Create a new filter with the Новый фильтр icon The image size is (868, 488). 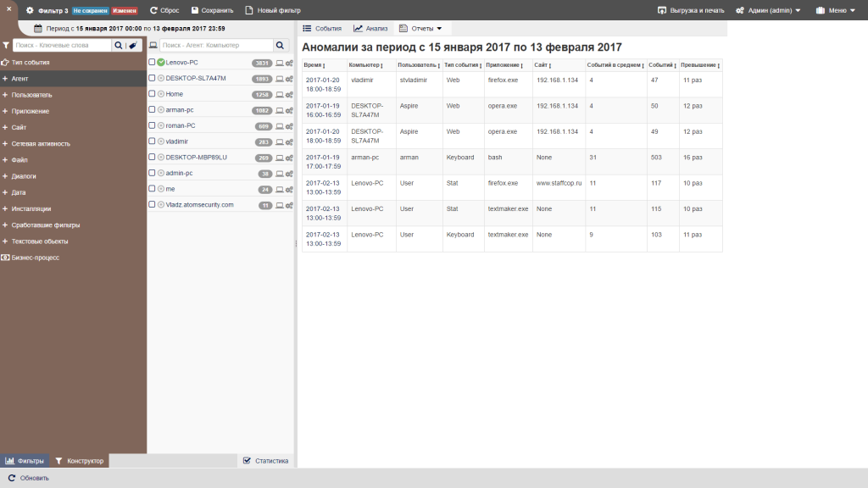[249, 10]
